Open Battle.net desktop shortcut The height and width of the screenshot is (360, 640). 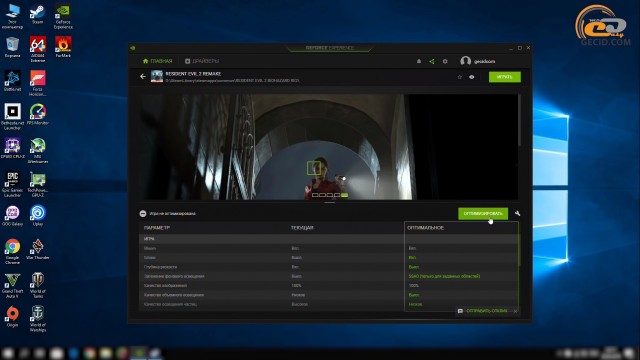[13, 81]
